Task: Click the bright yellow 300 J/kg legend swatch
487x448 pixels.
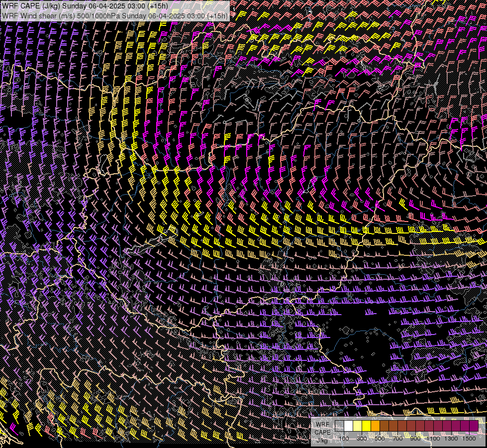Action: [367, 426]
